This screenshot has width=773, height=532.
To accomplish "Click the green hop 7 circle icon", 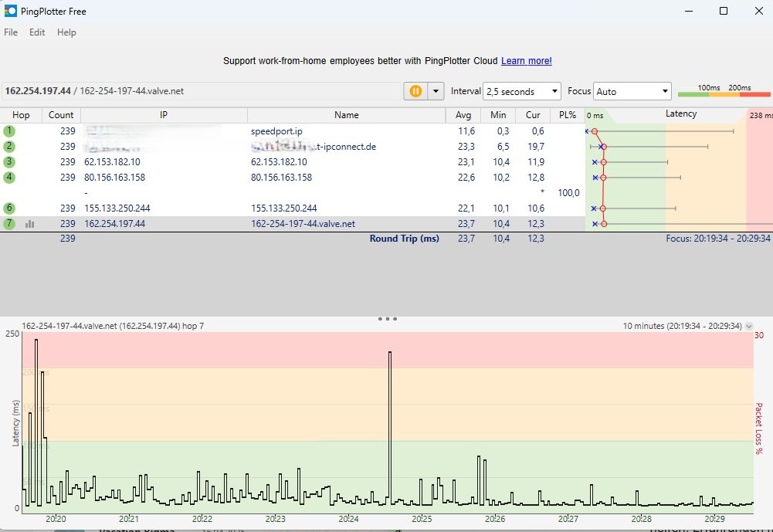I will (8, 223).
